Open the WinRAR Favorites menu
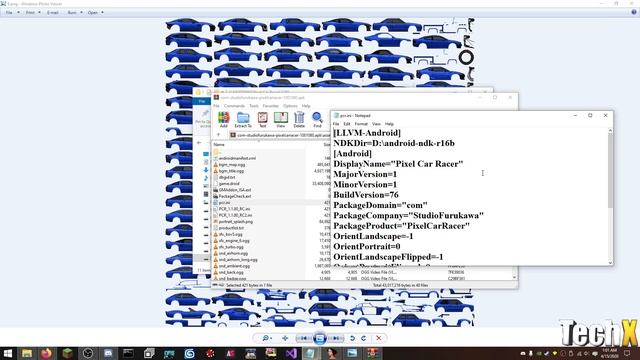640x360 pixels. click(271, 106)
